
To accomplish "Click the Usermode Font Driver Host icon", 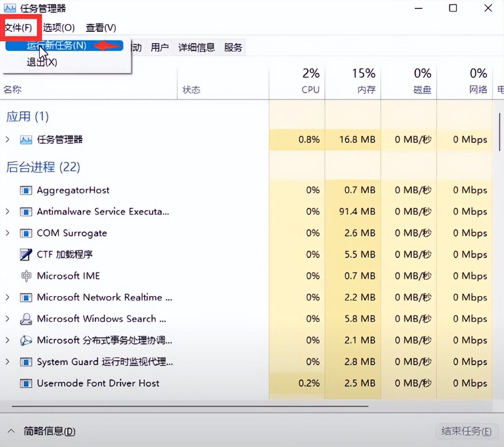I will [x=26, y=383].
